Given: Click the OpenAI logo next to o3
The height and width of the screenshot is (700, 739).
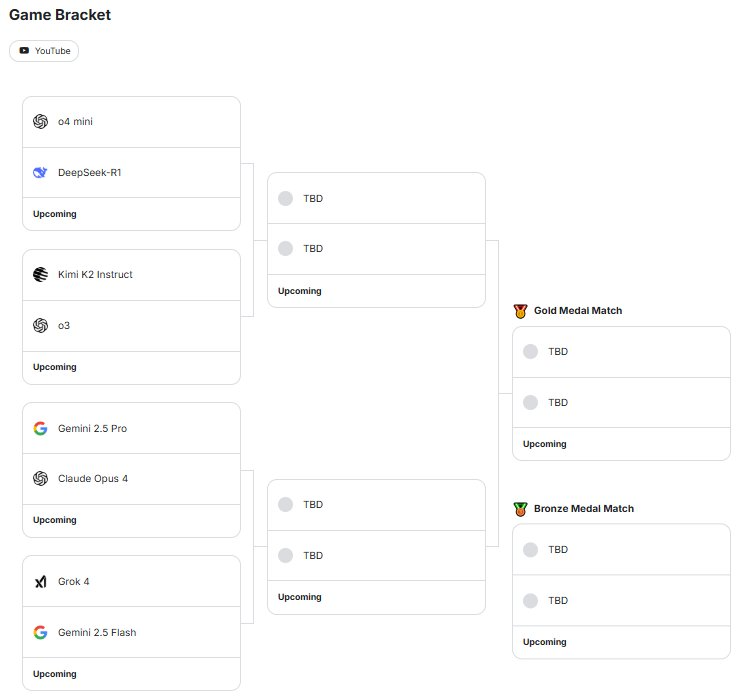Looking at the screenshot, I should pyautogui.click(x=41, y=326).
